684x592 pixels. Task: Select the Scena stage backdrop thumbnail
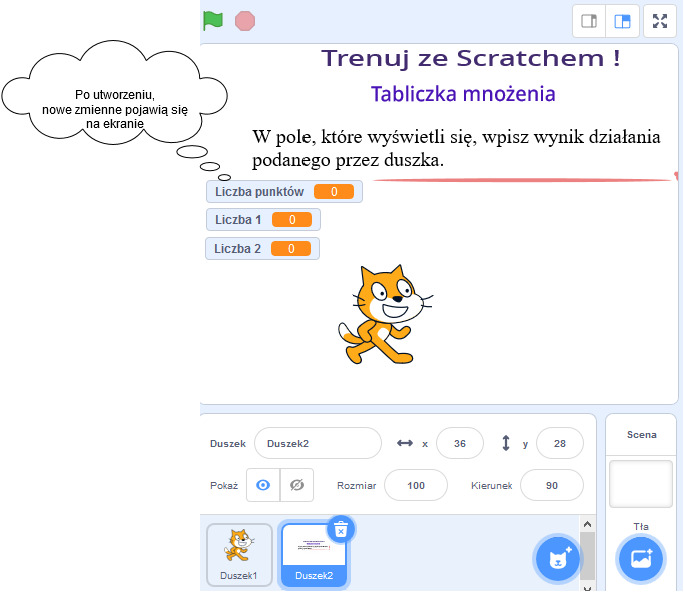coord(640,483)
